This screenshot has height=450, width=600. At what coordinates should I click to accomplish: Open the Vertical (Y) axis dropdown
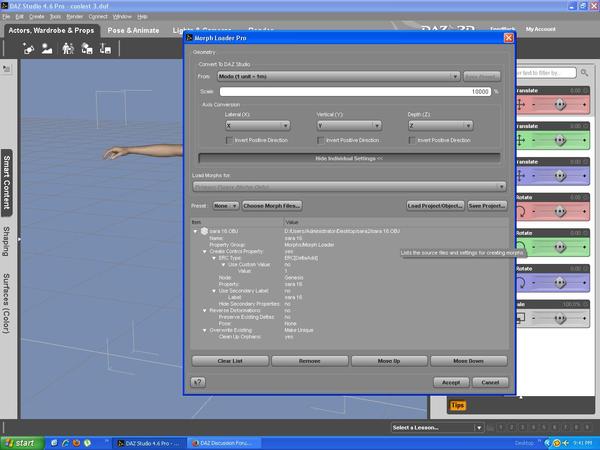[x=349, y=126]
